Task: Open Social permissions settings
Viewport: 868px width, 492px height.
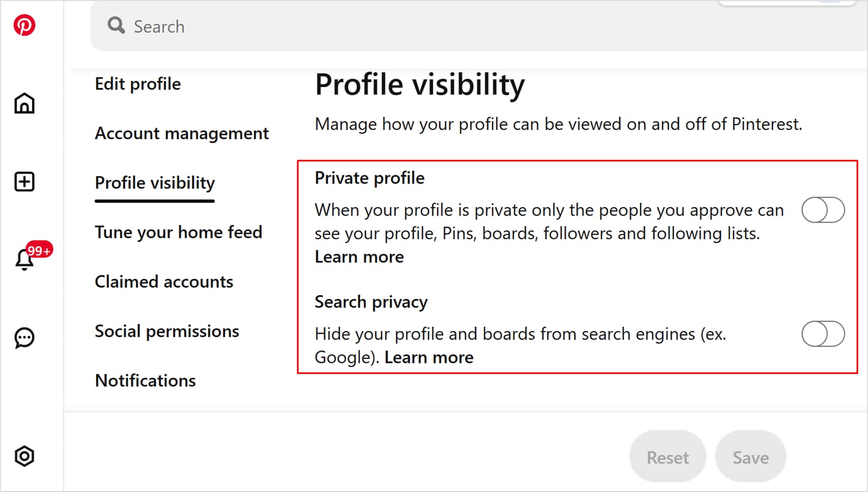Action: point(167,331)
